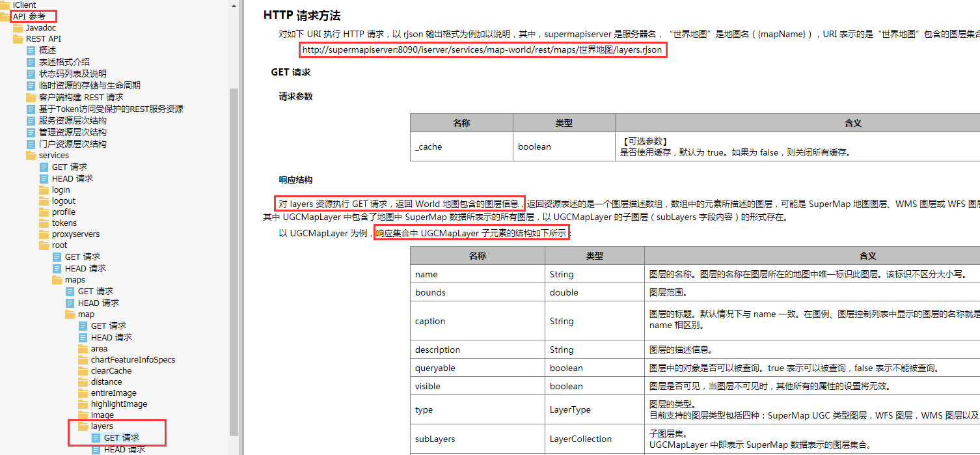
Task: Select the highlightImage tree node
Action: [119, 404]
